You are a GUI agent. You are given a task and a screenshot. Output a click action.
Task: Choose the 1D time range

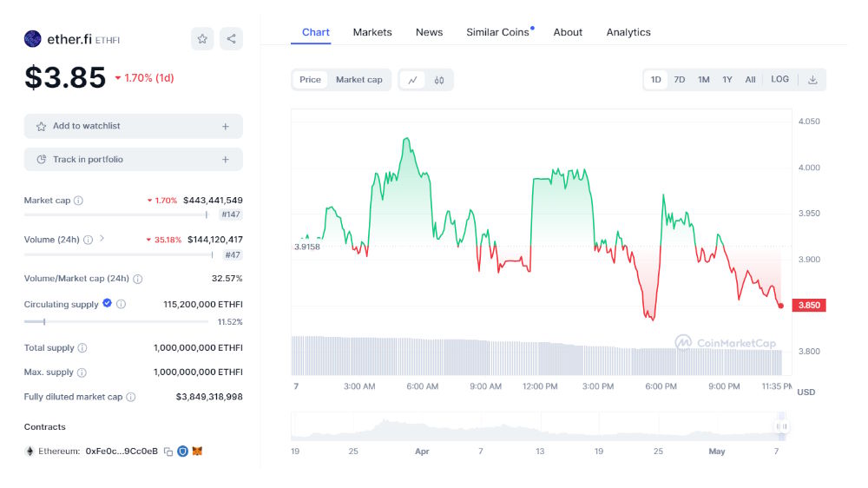[x=655, y=80]
